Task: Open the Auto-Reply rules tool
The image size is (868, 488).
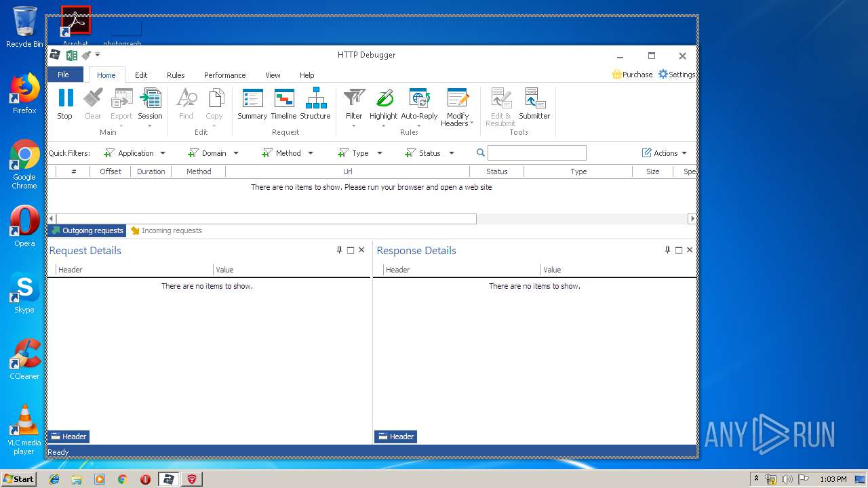Action: pos(419,107)
